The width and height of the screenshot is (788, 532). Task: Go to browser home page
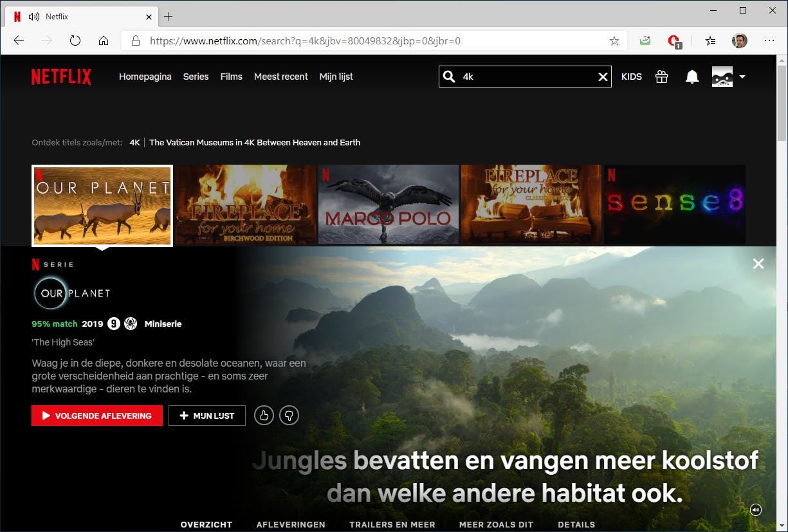coord(104,41)
